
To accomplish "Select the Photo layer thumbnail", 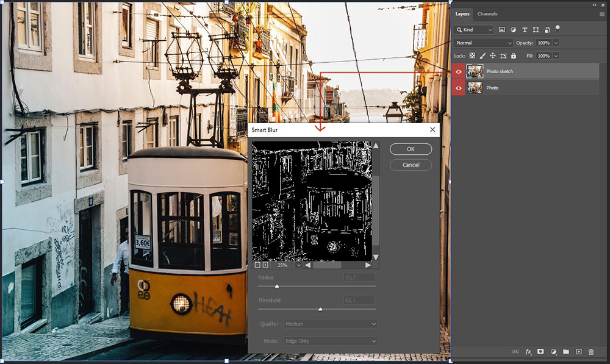I will [x=475, y=88].
